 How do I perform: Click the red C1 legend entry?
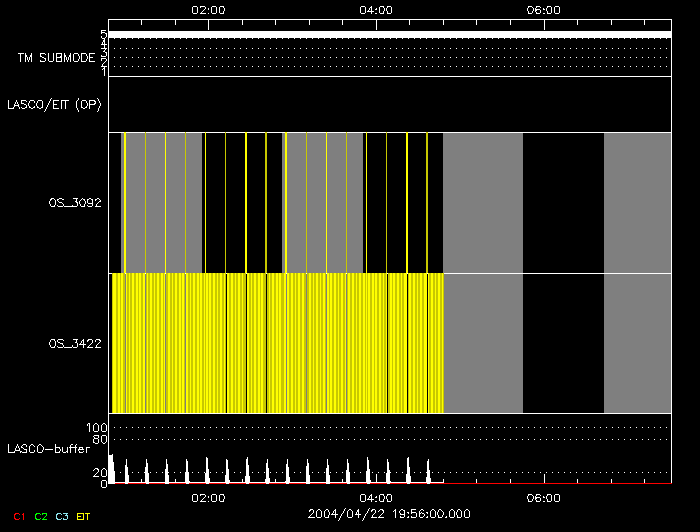[18, 516]
